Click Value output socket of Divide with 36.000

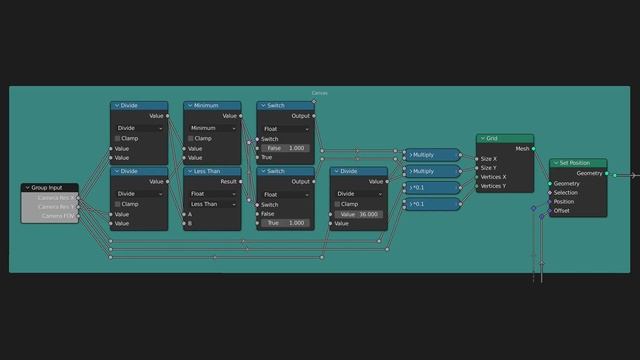coord(387,182)
